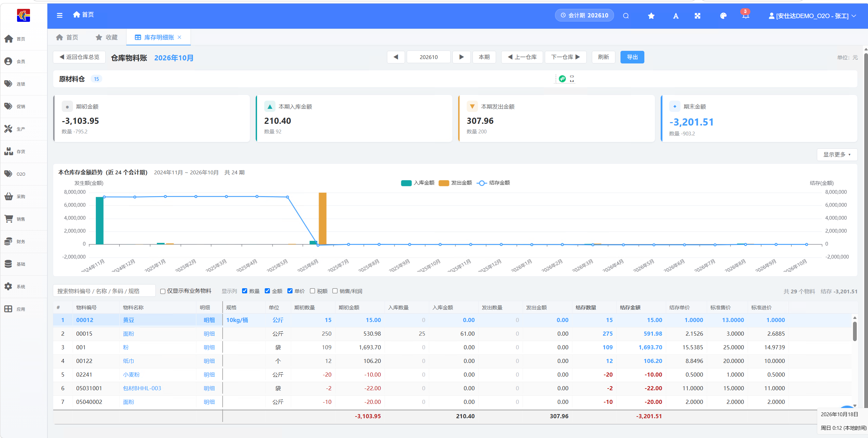Switch to 上一仓库
868x438 pixels.
pos(522,57)
